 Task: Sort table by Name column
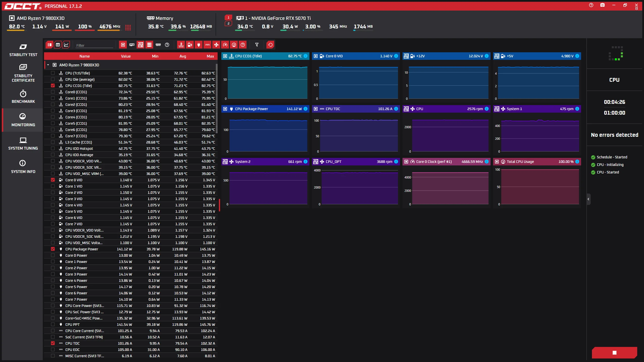(85, 56)
